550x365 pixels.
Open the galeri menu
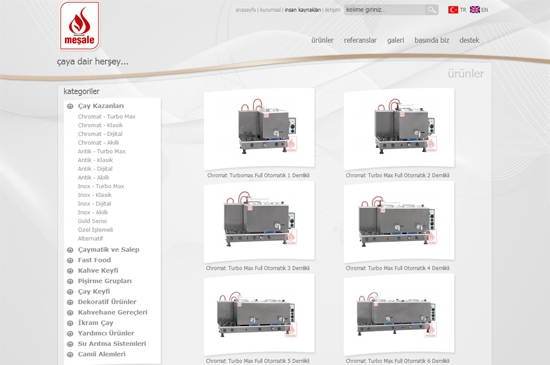[395, 40]
